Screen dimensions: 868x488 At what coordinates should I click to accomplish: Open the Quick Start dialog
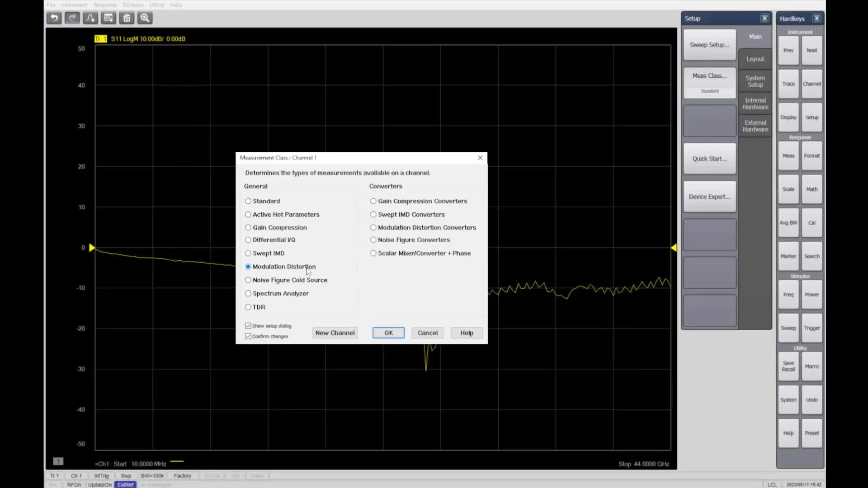pos(709,159)
